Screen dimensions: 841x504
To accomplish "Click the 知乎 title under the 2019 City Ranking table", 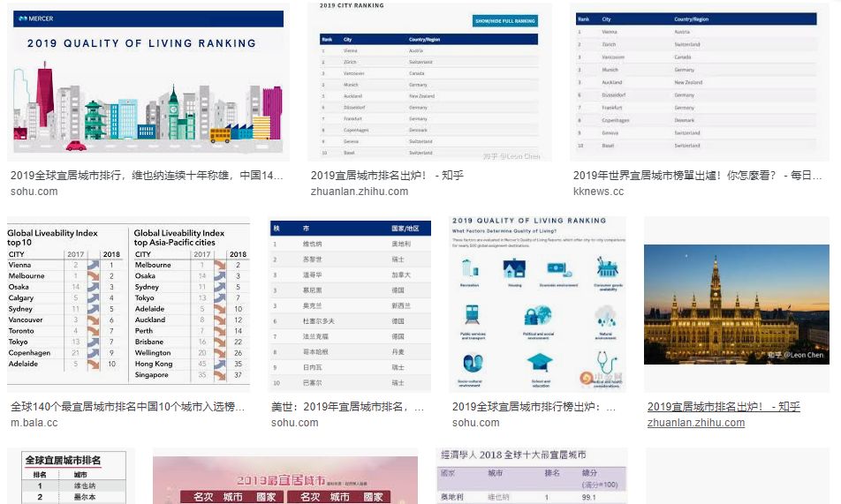I will pyautogui.click(x=387, y=176).
